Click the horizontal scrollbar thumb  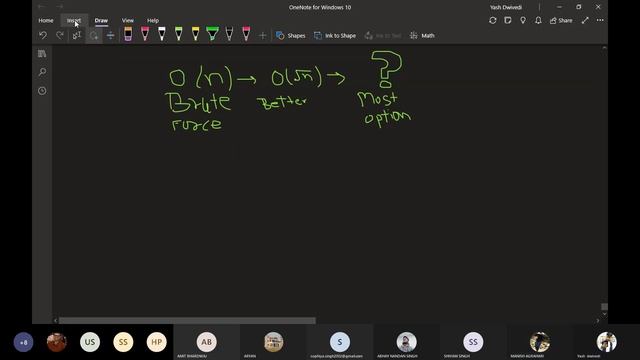[x=187, y=321]
